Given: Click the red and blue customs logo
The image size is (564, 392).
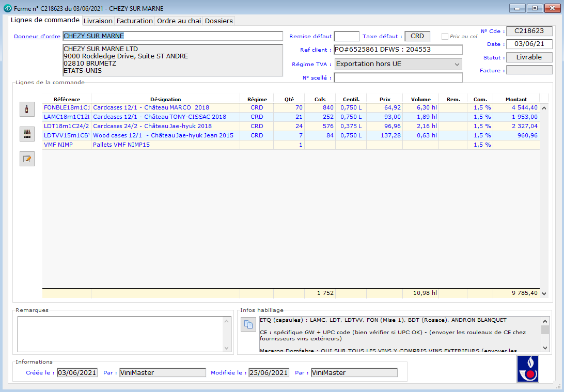Looking at the screenshot, I should [x=527, y=369].
